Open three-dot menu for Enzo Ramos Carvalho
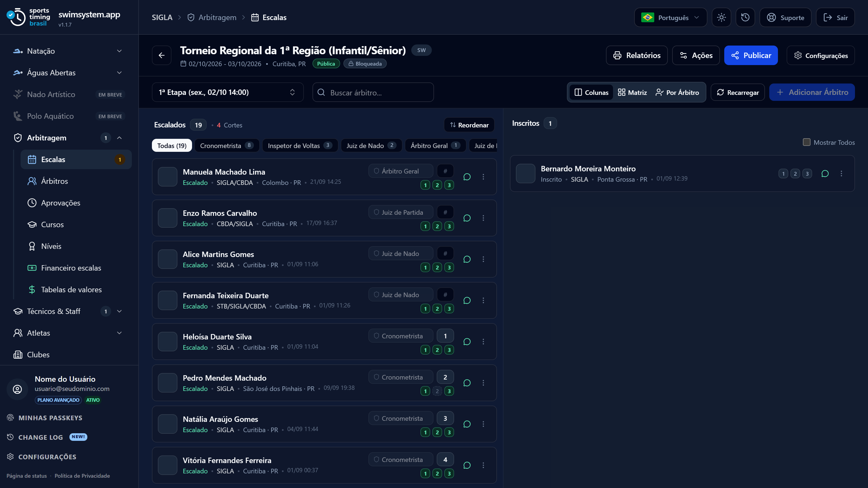Viewport: 868px width, 488px height. [x=483, y=218]
